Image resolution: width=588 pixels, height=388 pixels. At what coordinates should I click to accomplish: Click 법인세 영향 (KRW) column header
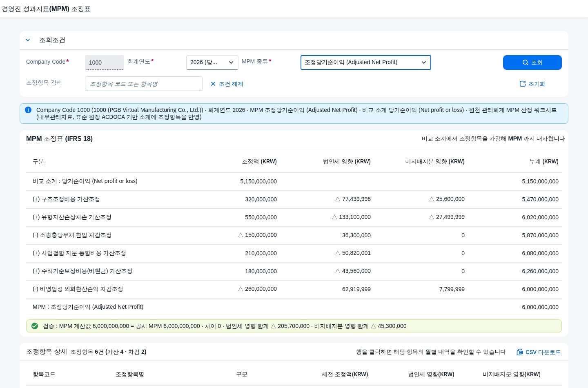click(x=347, y=162)
